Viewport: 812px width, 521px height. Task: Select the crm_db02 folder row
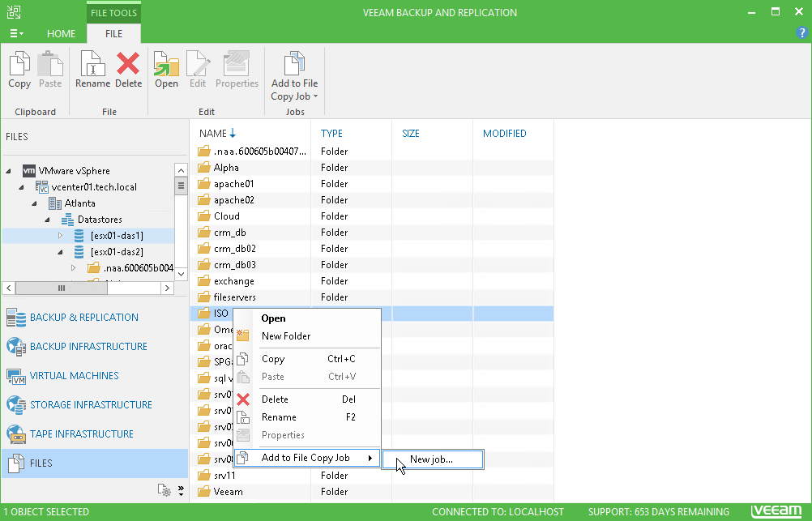372,249
